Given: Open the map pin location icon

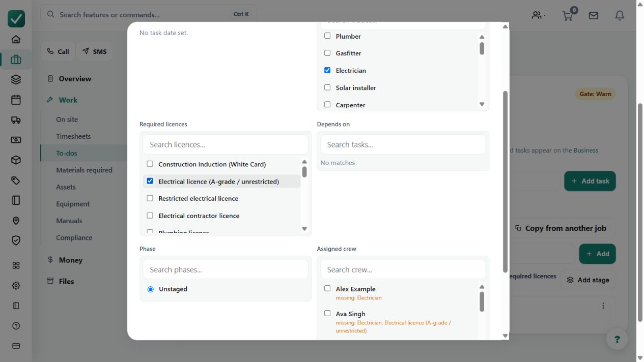Looking at the screenshot, I should (x=16, y=221).
